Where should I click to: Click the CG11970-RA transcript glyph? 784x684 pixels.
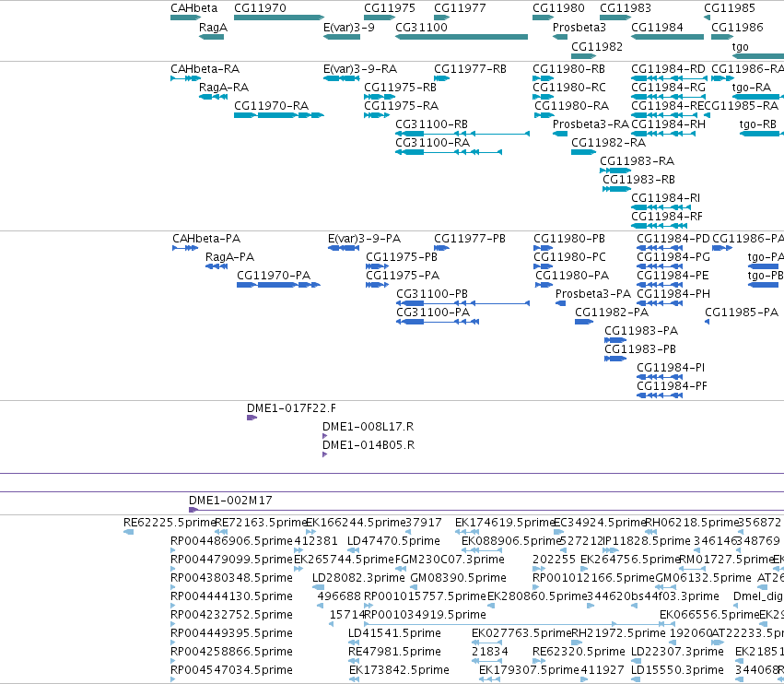[279, 115]
